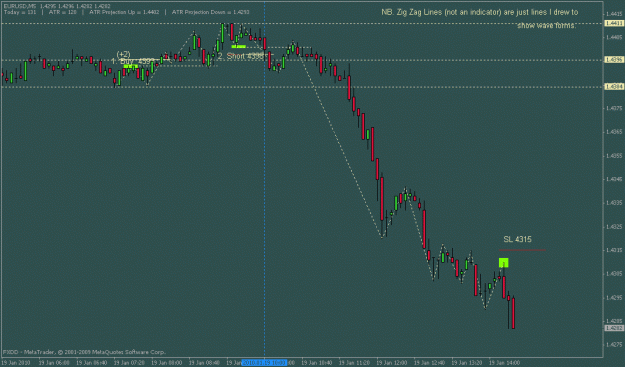625x367 pixels.
Task: Click the 1.4345 price scale label
Action: [614, 179]
